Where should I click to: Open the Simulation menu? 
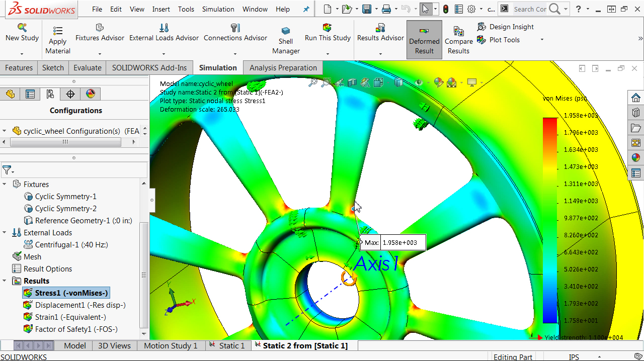coord(218,9)
